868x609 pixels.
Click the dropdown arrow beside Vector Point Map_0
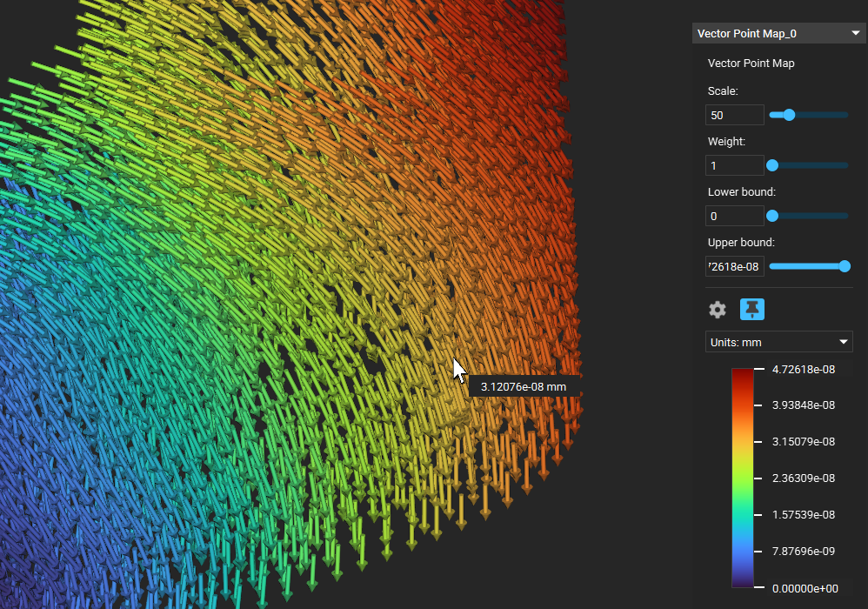855,33
